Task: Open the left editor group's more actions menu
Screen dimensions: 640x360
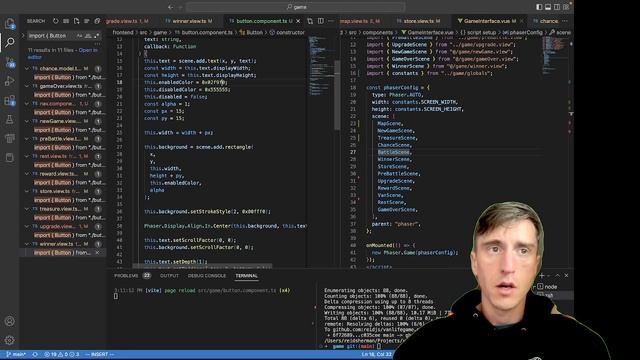Action: (x=331, y=21)
